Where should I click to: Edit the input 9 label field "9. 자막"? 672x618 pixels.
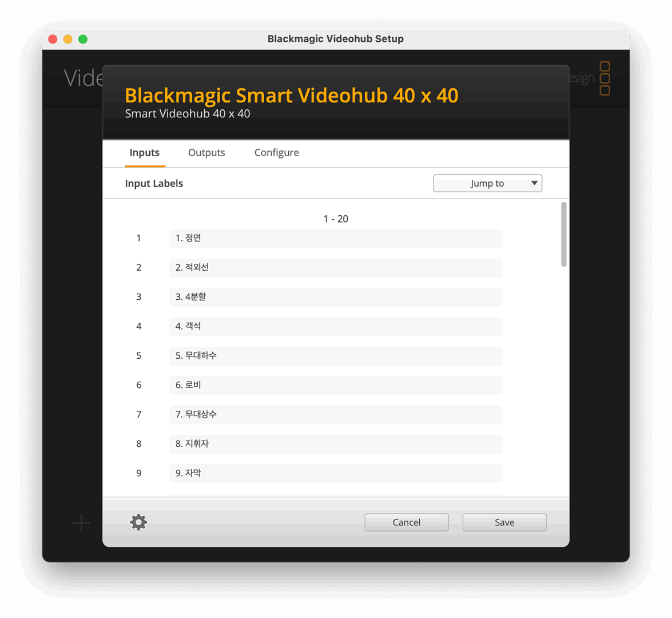336,473
